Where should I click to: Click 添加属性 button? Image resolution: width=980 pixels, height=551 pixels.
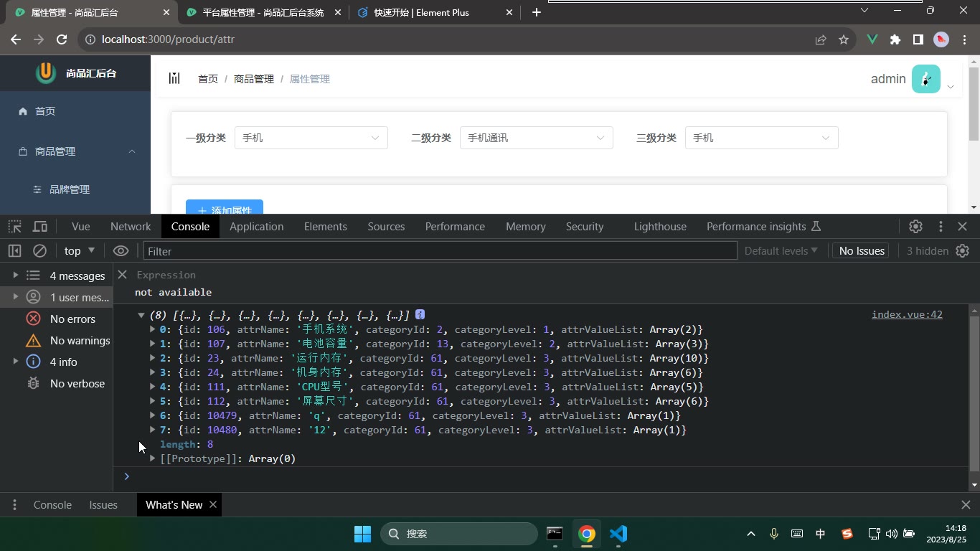(225, 207)
